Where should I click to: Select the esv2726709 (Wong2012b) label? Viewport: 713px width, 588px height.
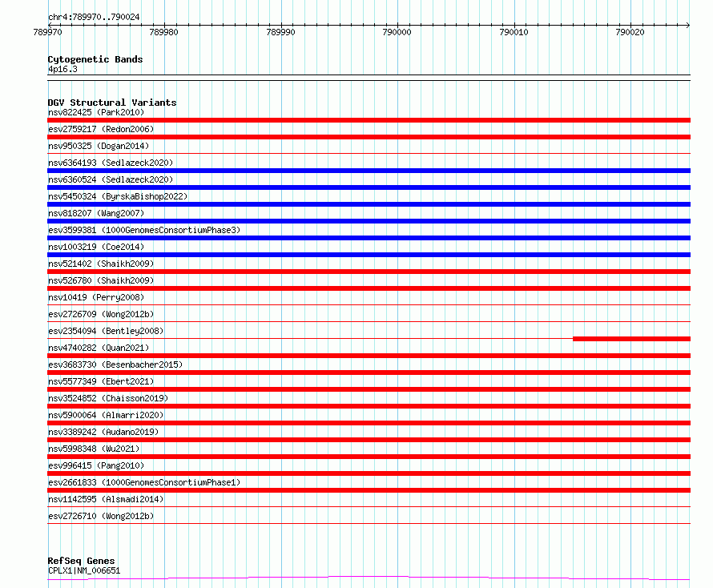tap(101, 314)
